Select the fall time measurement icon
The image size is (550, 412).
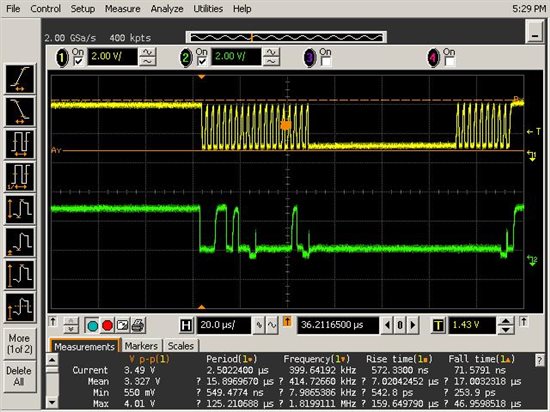coord(20,112)
